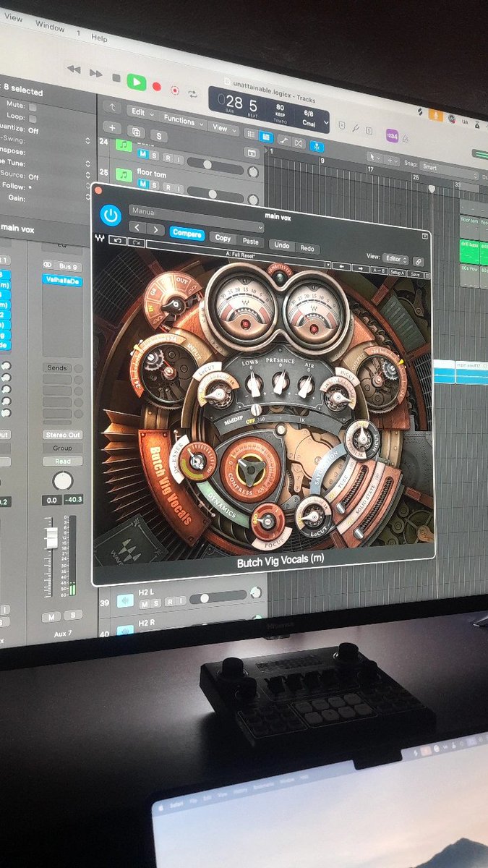Click the global Solo S button above the tracks

[x=158, y=135]
